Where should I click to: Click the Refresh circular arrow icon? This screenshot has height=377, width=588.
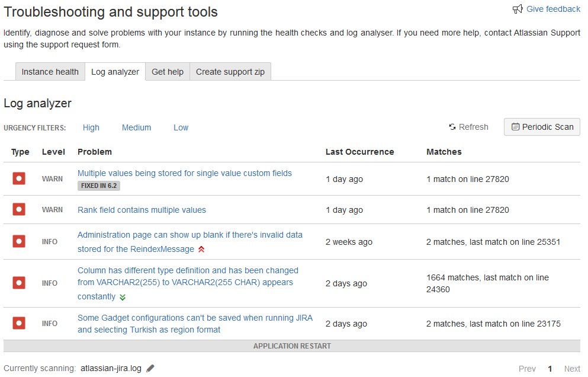(x=452, y=127)
